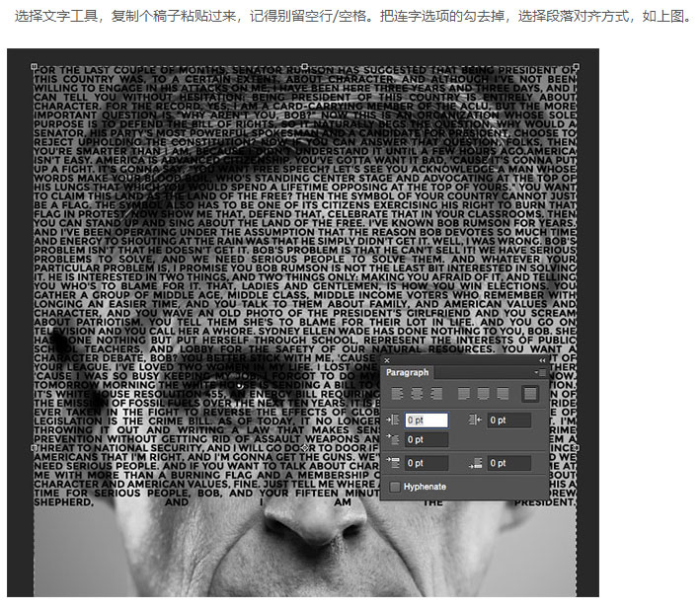This screenshot has width=700, height=611.
Task: Collapse the Paragraph panel with double arrows
Action: [542, 360]
